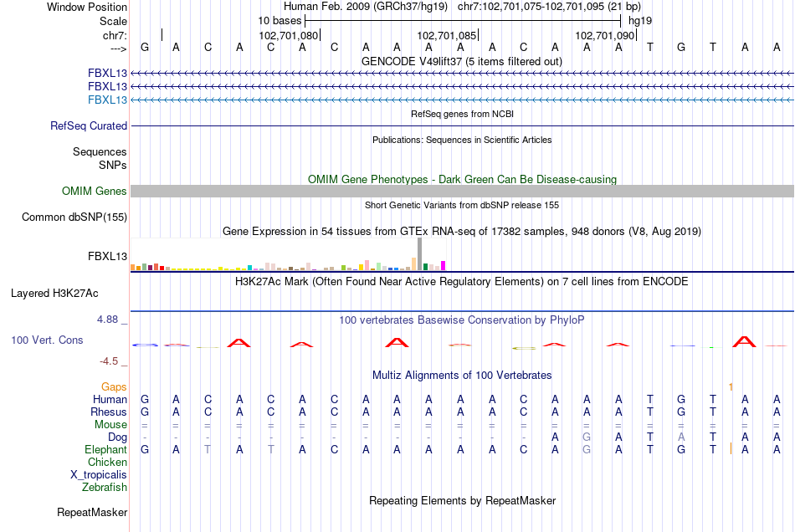Open GENCODE V49lift37 track title
Image resolution: width=795 pixels, height=532 pixels.
pyautogui.click(x=462, y=61)
